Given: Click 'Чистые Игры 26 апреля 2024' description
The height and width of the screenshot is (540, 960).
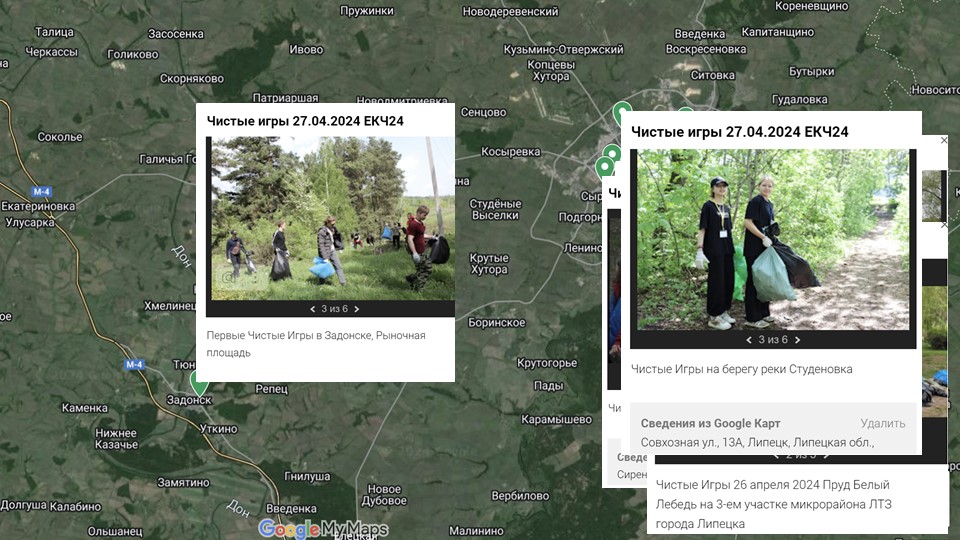Looking at the screenshot, I should (774, 504).
